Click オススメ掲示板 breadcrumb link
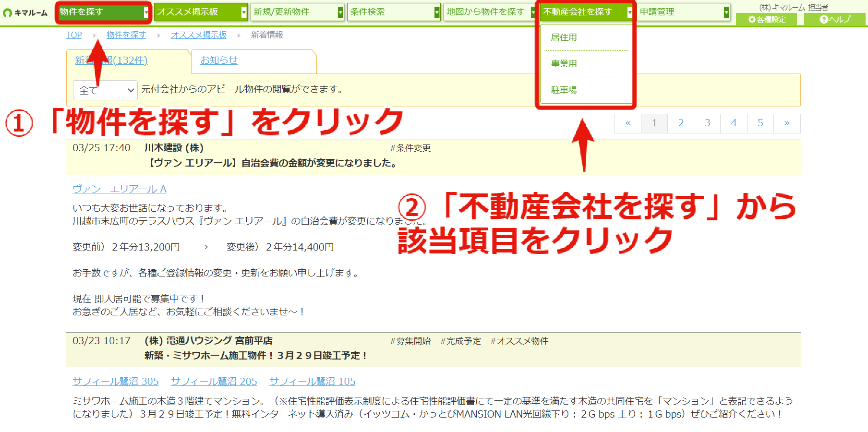 [x=199, y=35]
